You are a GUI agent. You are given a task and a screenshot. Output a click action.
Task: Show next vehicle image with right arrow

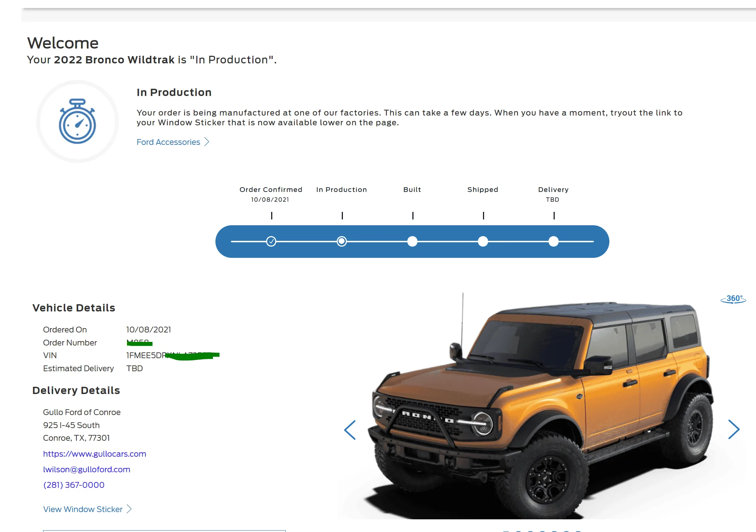click(x=734, y=430)
